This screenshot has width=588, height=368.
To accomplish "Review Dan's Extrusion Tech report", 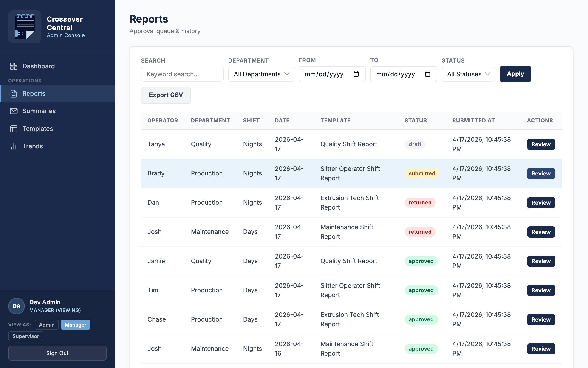I will 541,203.
